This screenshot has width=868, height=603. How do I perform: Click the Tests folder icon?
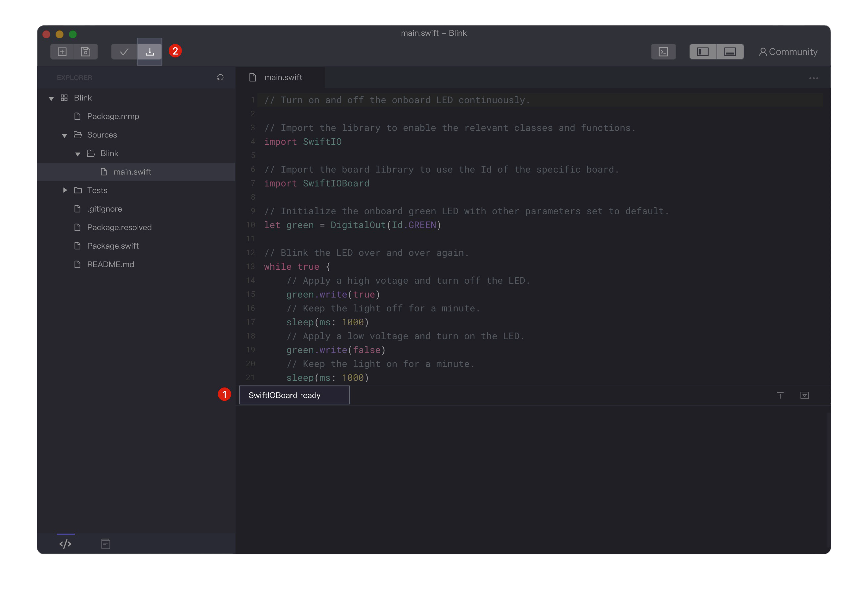[78, 190]
